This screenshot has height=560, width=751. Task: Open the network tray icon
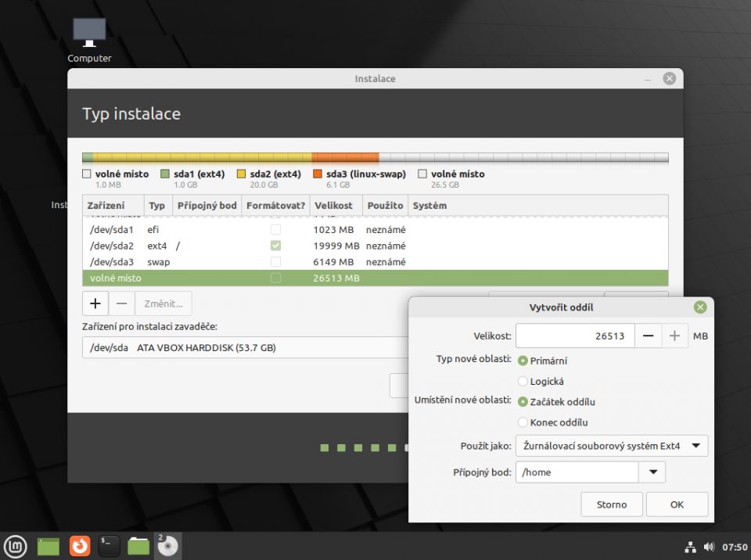pos(690,547)
